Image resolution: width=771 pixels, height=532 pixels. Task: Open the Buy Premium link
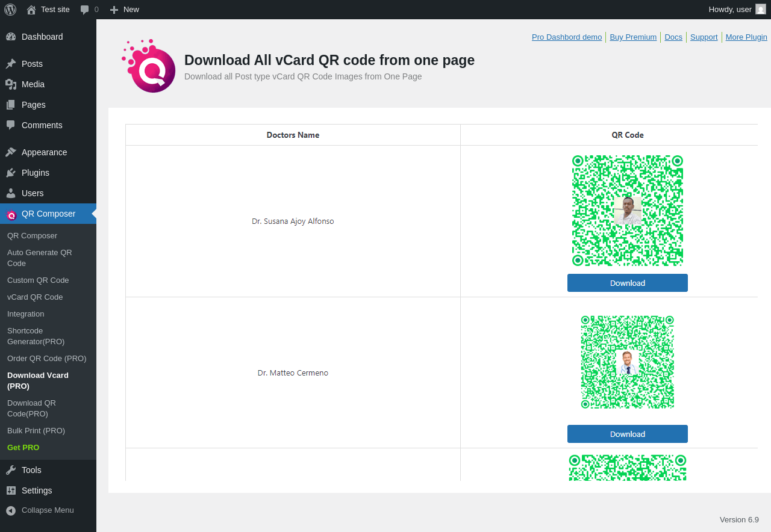[x=633, y=37]
